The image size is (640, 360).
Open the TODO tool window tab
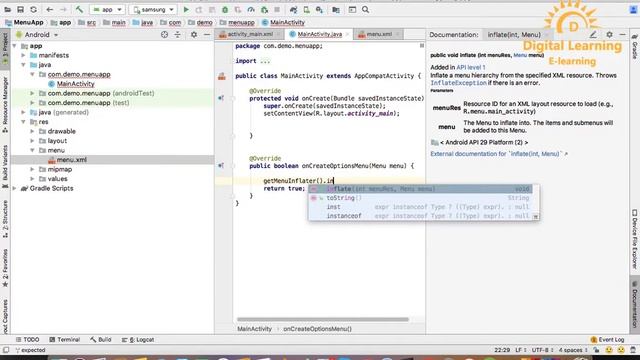(x=27, y=339)
